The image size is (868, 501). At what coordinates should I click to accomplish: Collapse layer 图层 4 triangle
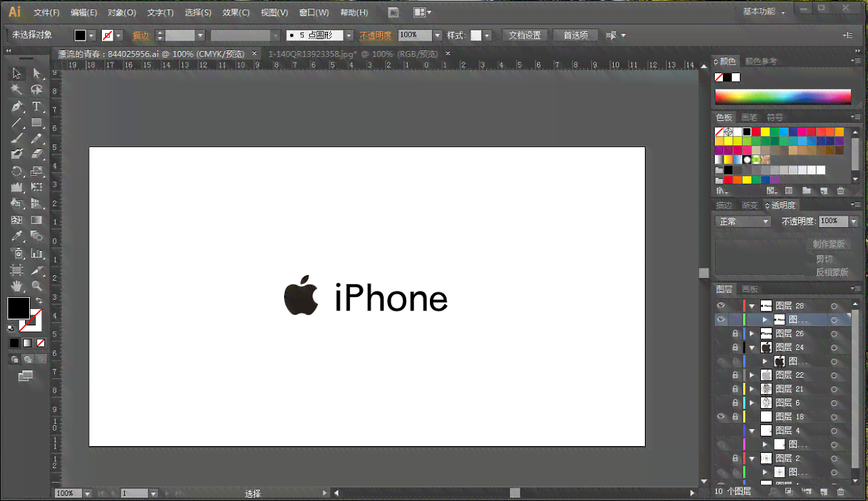(x=751, y=430)
